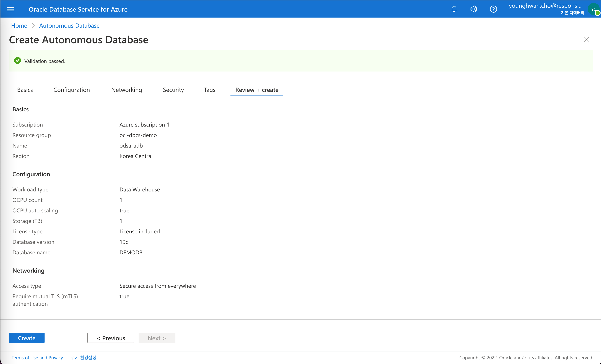Click the 'OCPU count' field label
The width and height of the screenshot is (601, 364).
pyautogui.click(x=27, y=200)
